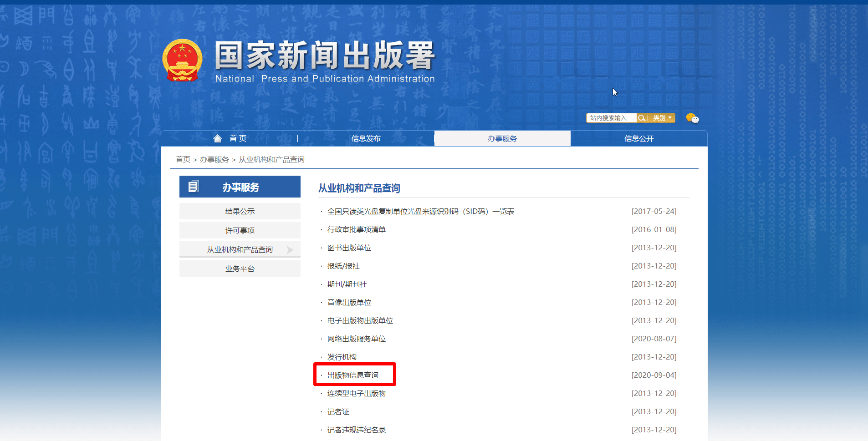Open the 办事服务 navigation menu
868x441 pixels.
pos(502,138)
